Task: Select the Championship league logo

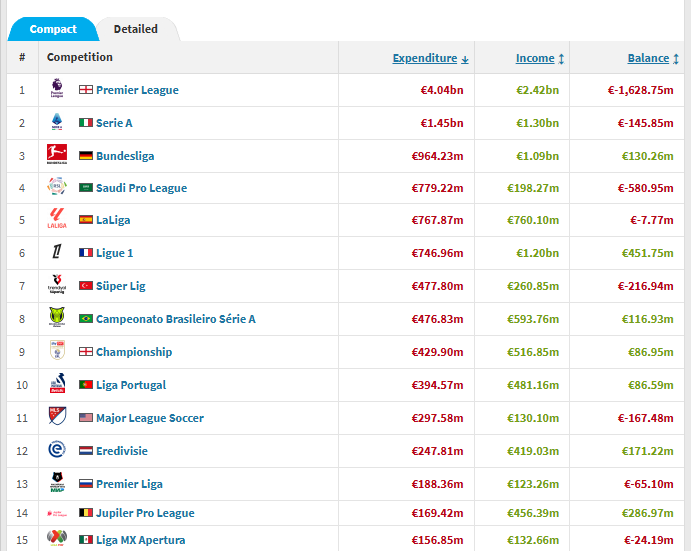Action: click(x=57, y=350)
